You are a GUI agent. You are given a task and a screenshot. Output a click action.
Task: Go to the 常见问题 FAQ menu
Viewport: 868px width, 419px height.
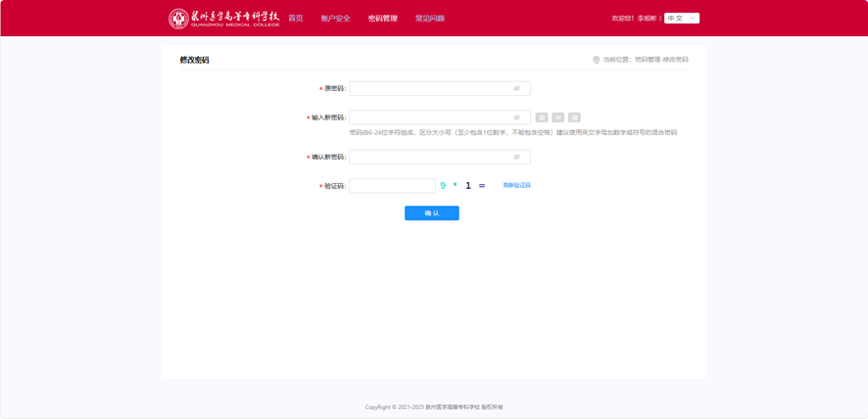click(x=429, y=19)
